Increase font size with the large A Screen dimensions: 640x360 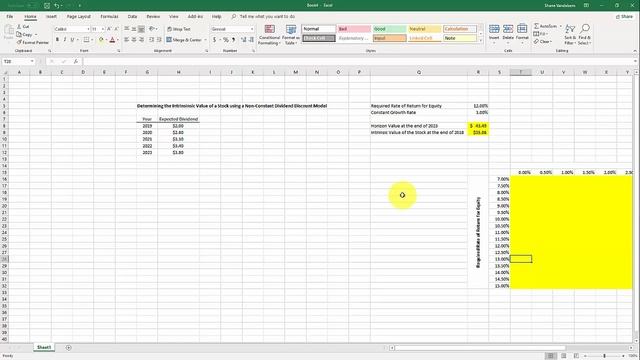[109, 29]
